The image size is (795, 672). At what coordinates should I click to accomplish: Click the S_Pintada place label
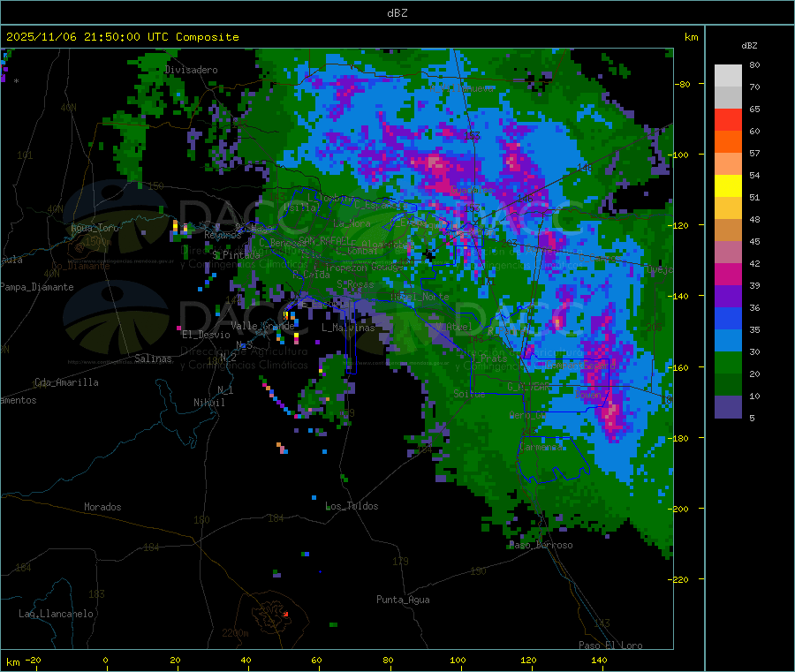[x=236, y=255]
